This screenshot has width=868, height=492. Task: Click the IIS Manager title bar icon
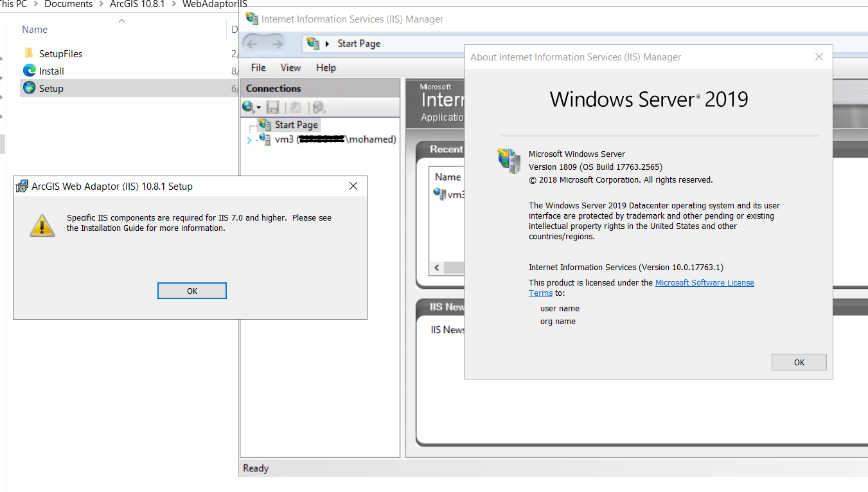[x=252, y=19]
